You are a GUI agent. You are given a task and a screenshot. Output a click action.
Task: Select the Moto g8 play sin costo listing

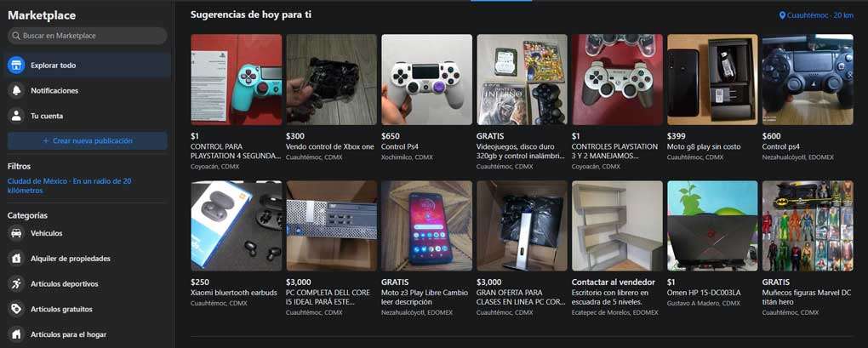712,98
